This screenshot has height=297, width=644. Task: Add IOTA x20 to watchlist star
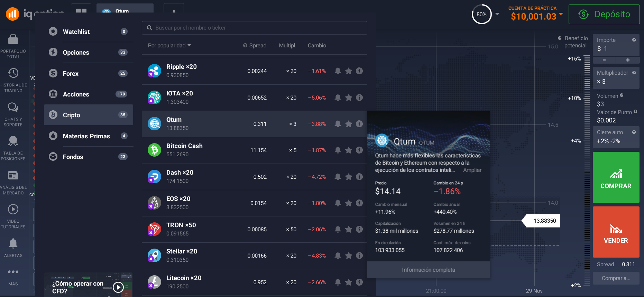click(x=349, y=98)
